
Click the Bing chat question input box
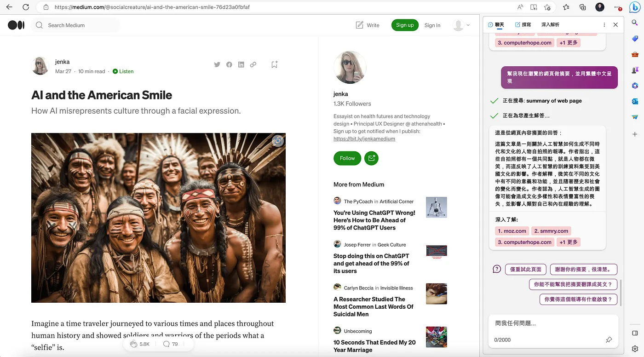point(553,323)
